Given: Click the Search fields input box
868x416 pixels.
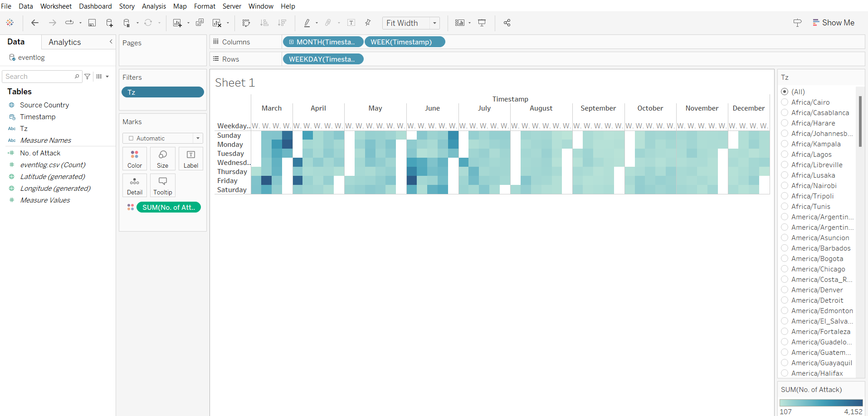Looking at the screenshot, I should (39, 77).
